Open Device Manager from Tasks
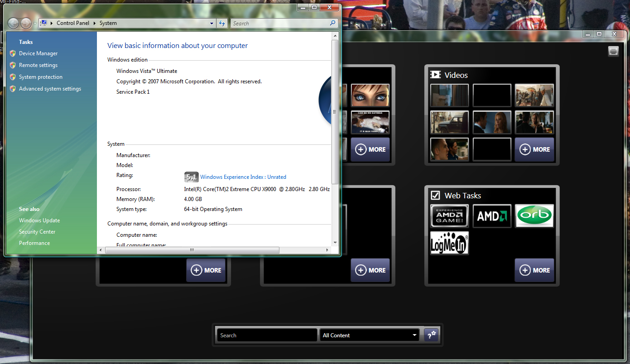 click(38, 53)
